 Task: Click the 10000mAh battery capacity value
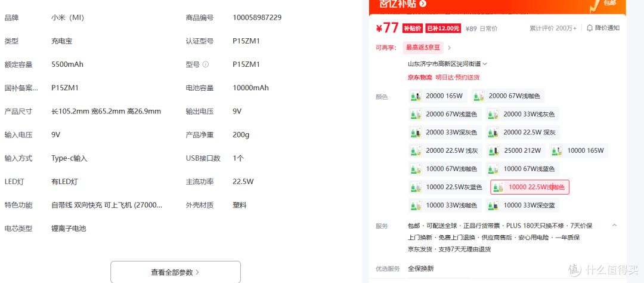tap(250, 88)
